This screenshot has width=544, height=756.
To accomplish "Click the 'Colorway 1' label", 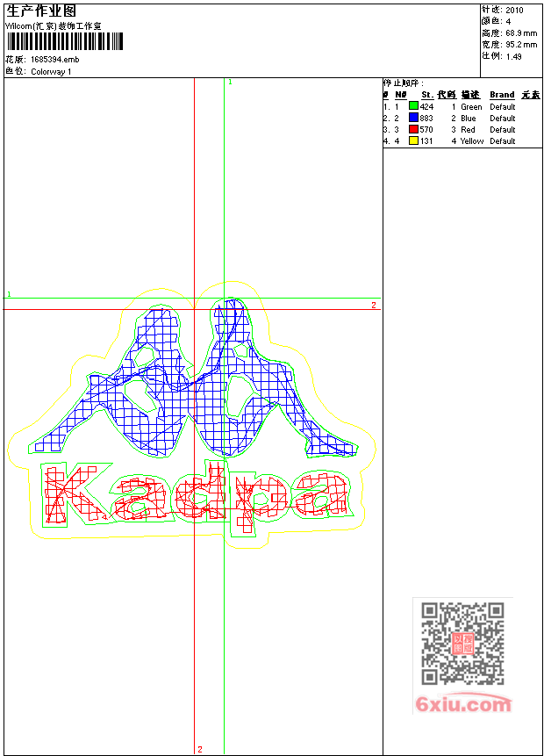I will [x=51, y=71].
